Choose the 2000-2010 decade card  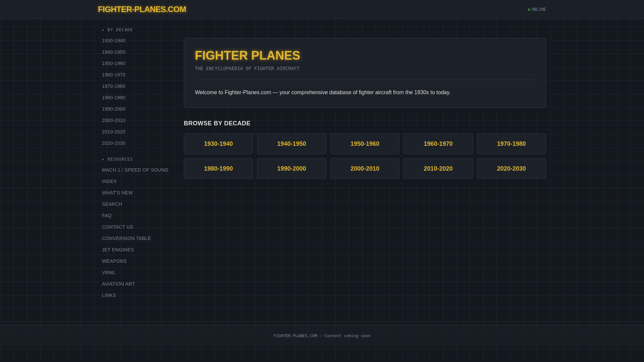(365, 169)
